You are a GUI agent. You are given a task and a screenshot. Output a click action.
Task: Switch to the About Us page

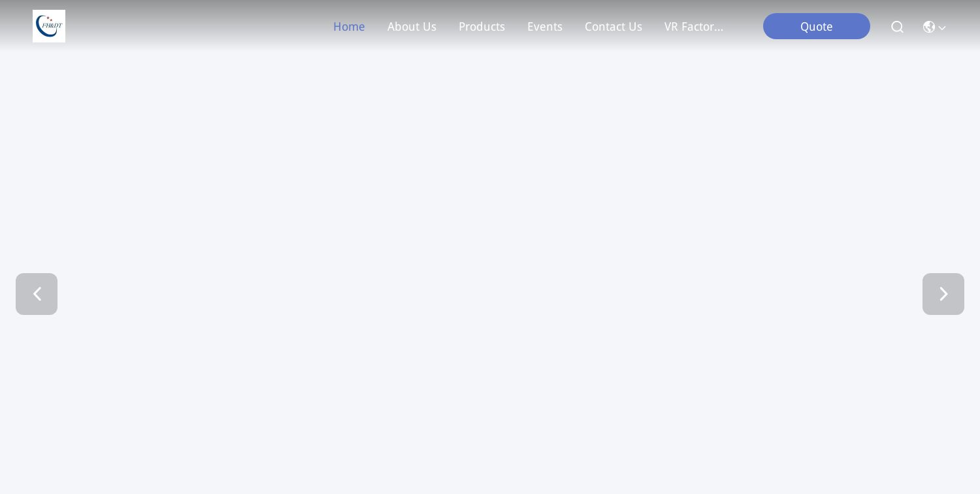pyautogui.click(x=412, y=27)
